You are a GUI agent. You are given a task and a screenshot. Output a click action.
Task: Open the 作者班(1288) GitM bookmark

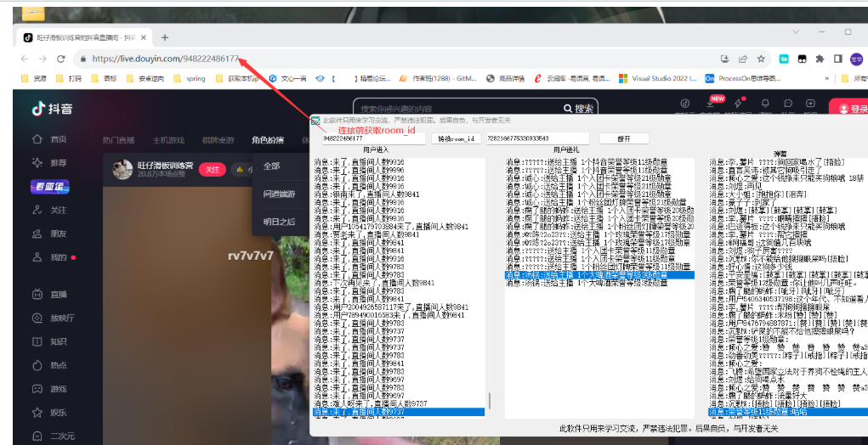point(438,78)
